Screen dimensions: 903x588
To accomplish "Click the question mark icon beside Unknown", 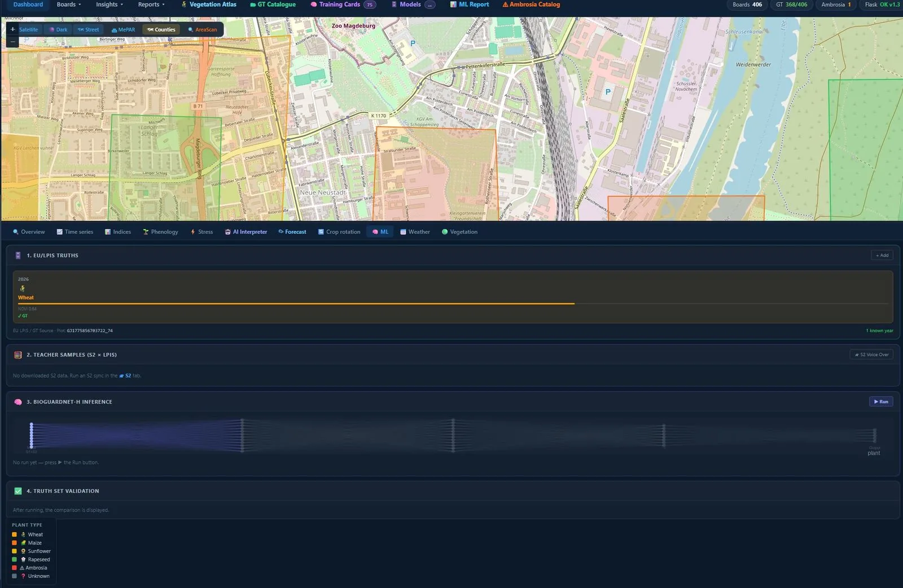I will 23,576.
